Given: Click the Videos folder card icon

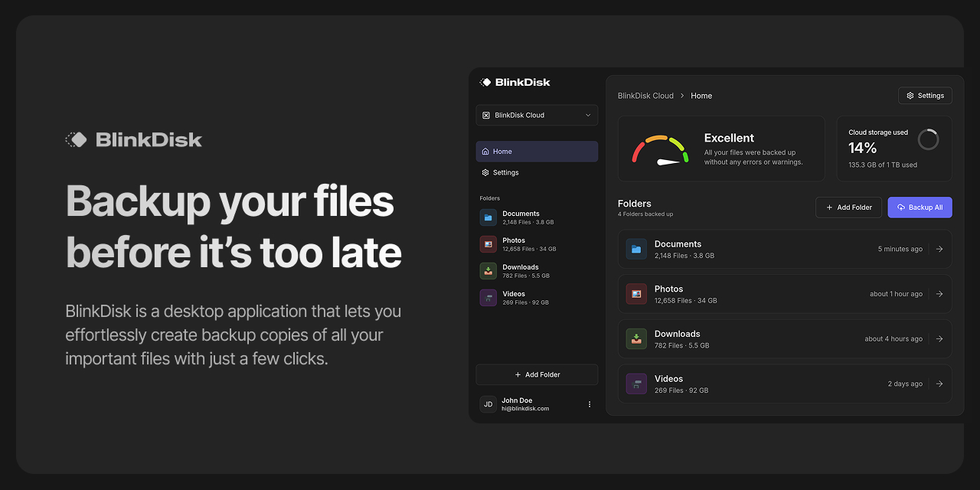Looking at the screenshot, I should 636,384.
